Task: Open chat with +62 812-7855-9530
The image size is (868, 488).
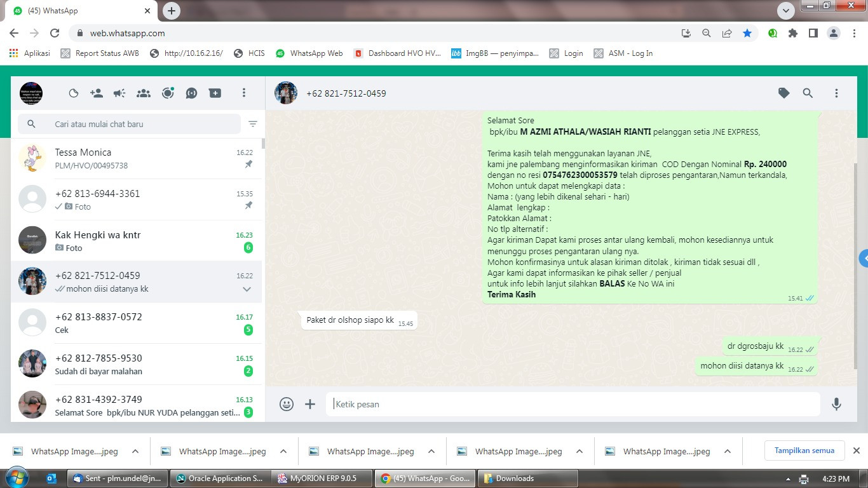Action: point(136,364)
